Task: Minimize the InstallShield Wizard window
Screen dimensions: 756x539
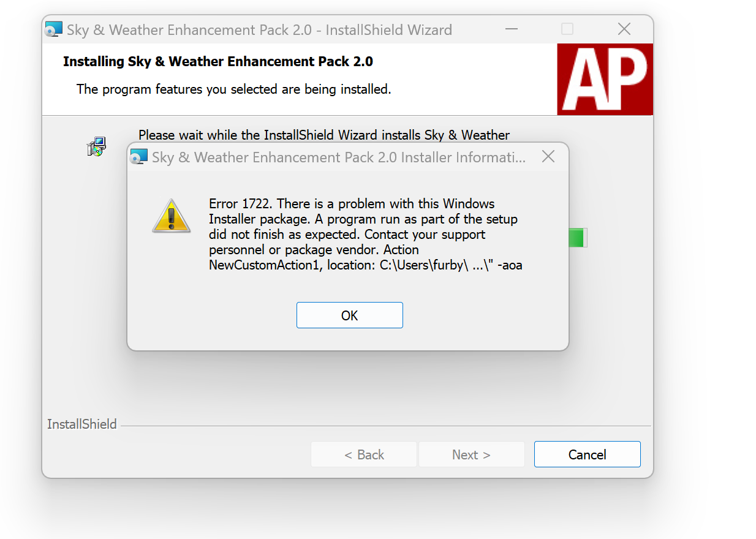Action: click(511, 29)
